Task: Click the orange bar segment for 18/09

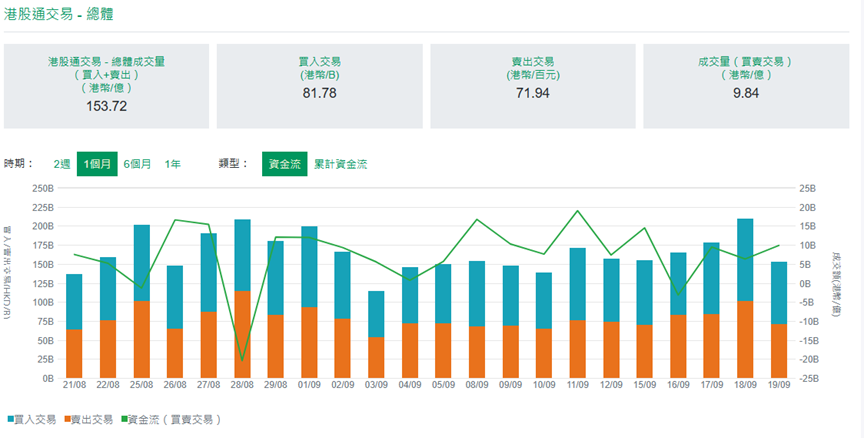Action: [x=745, y=340]
